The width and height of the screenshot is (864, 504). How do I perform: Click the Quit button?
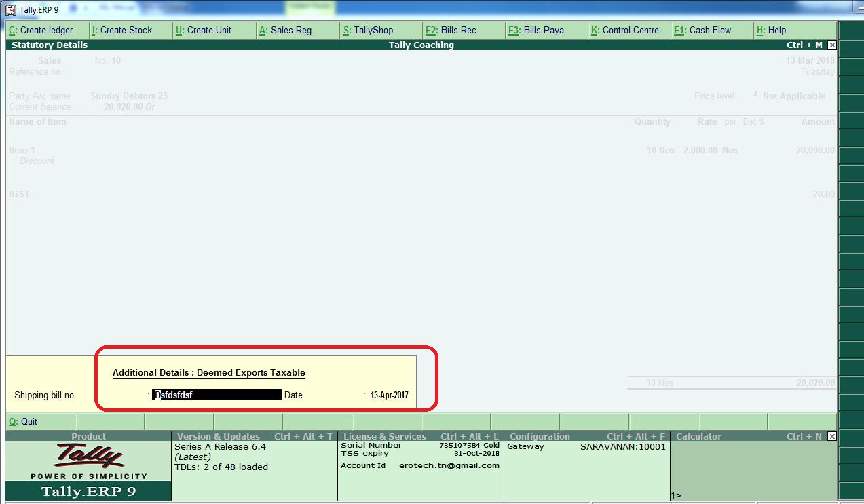39,421
